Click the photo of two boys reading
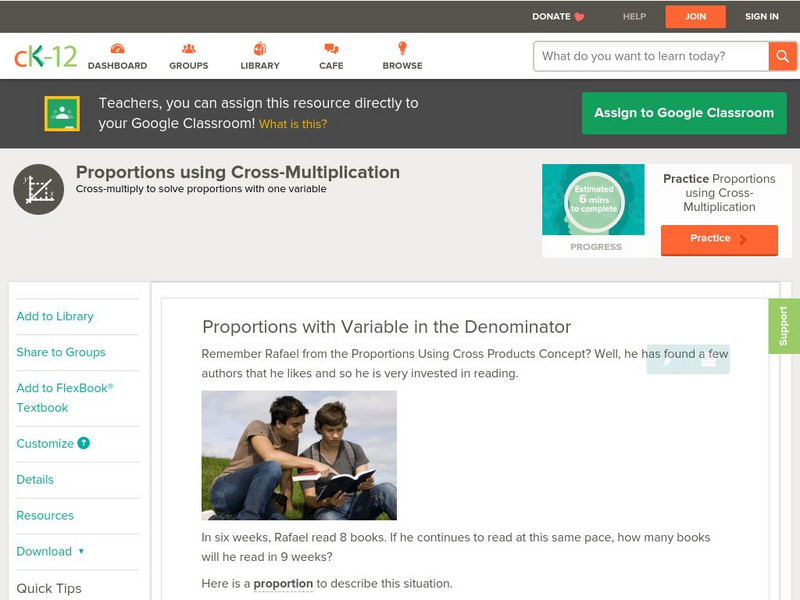800x600 pixels. pyautogui.click(x=299, y=455)
